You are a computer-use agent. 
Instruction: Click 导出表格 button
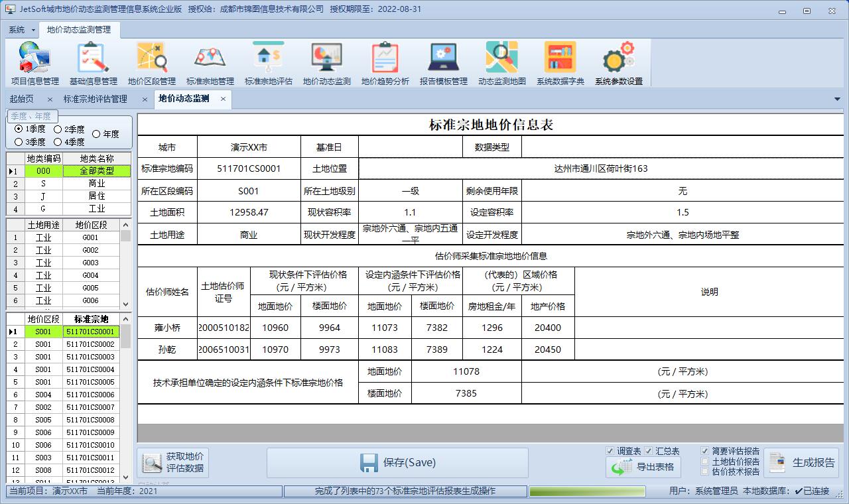642,467
